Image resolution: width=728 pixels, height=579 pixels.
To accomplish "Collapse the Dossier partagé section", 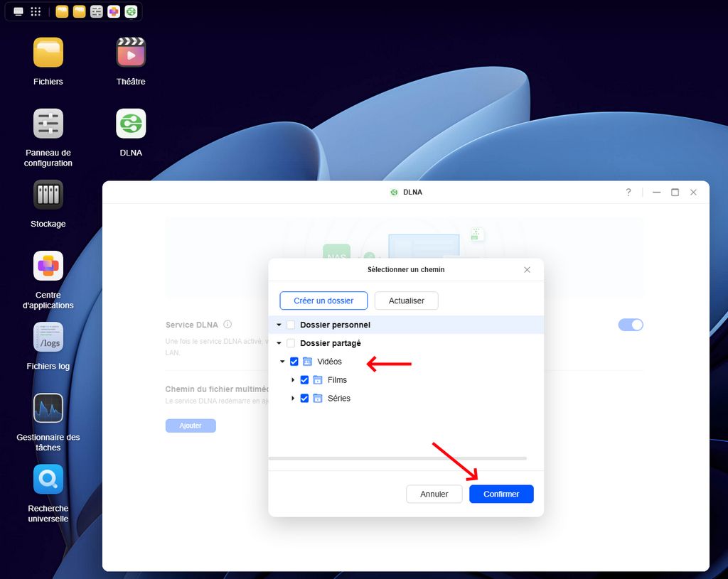I will click(x=279, y=343).
